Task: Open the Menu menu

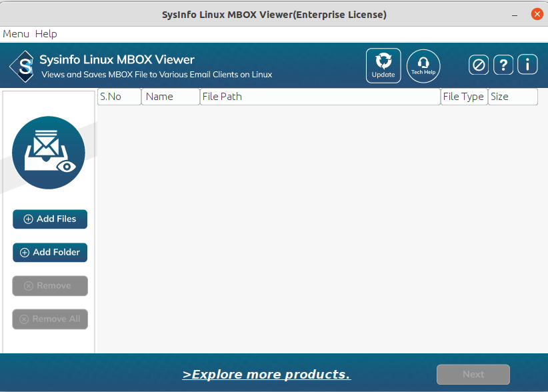Action: coord(16,34)
